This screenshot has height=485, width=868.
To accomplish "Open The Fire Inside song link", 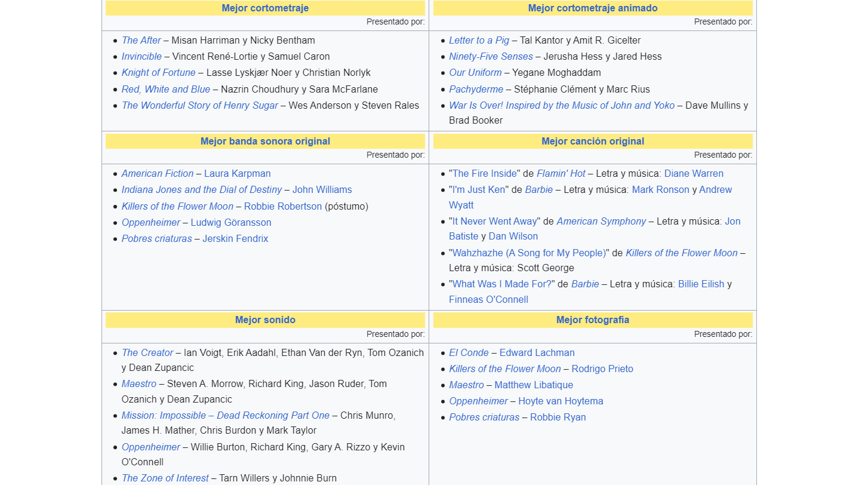I will point(485,174).
